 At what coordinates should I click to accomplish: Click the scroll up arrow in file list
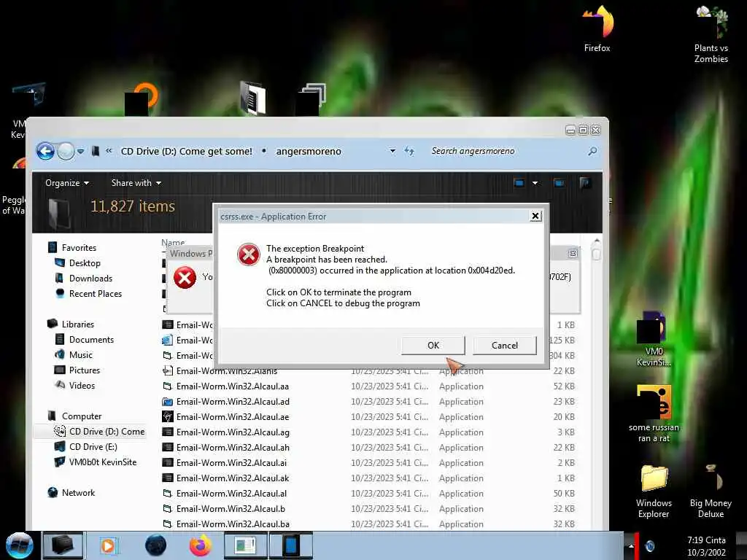coord(597,241)
